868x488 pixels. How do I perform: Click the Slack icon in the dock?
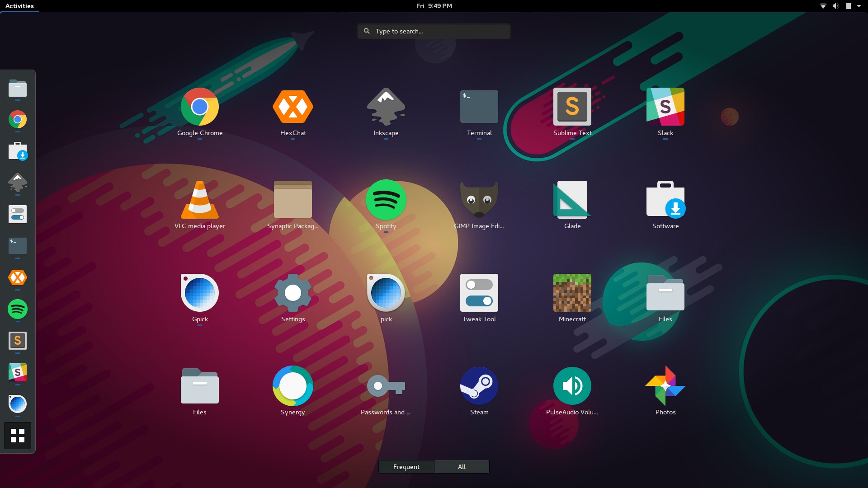click(x=18, y=373)
